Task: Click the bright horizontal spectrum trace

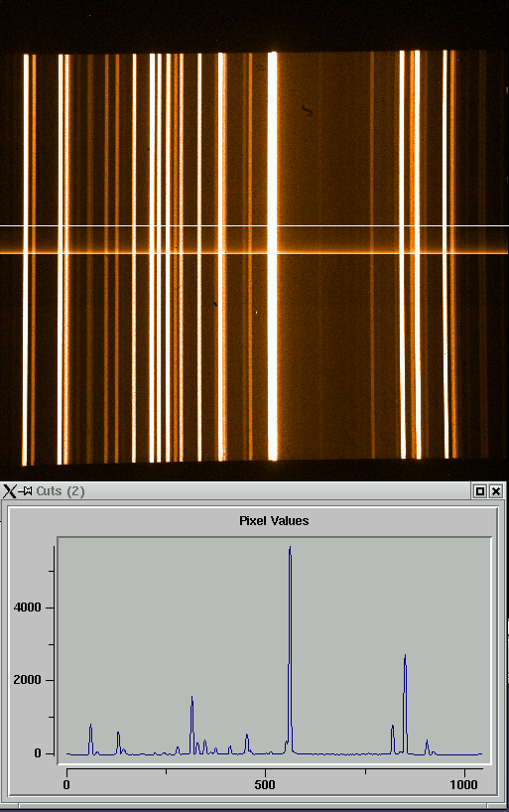Action: (x=254, y=252)
